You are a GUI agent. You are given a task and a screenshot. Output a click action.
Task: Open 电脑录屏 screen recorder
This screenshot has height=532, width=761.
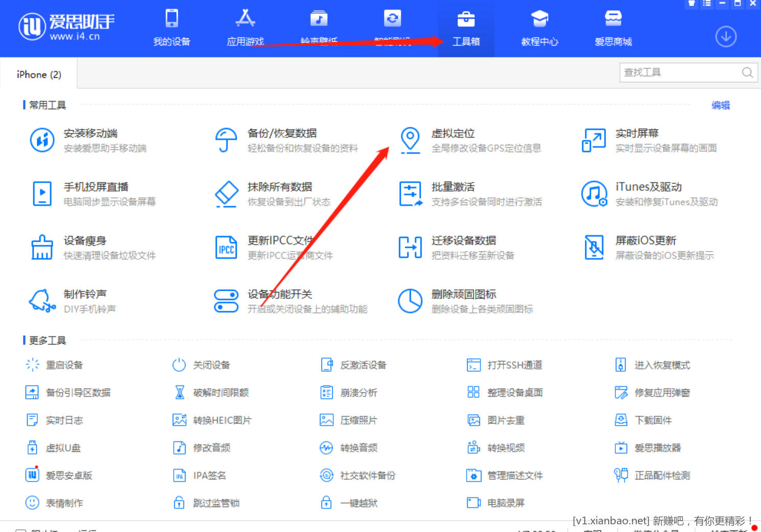coord(496,503)
